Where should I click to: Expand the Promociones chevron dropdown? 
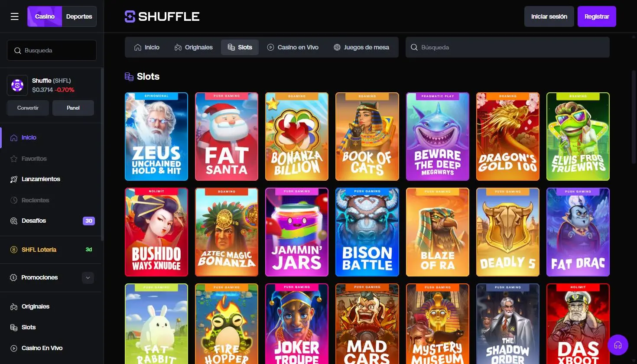click(88, 278)
